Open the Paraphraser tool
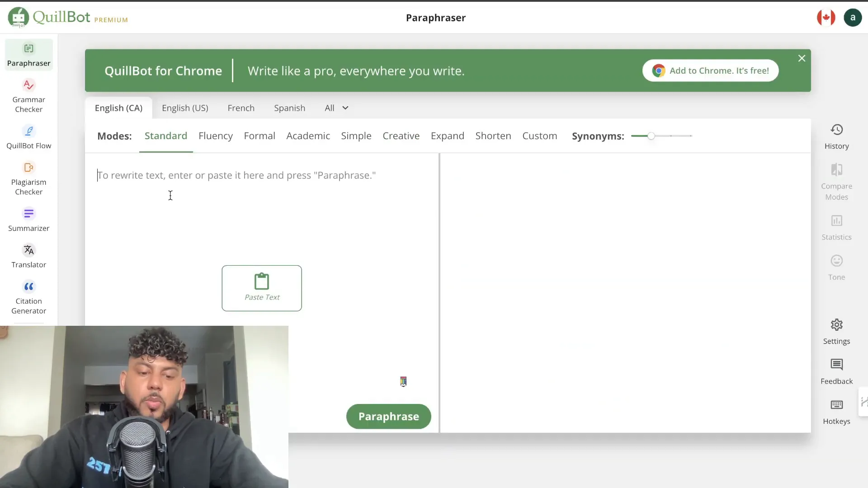The width and height of the screenshot is (868, 488). [x=28, y=53]
